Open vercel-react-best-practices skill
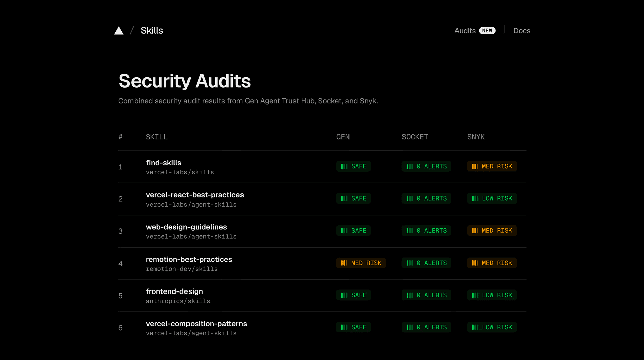The width and height of the screenshot is (644, 360). pos(195,195)
